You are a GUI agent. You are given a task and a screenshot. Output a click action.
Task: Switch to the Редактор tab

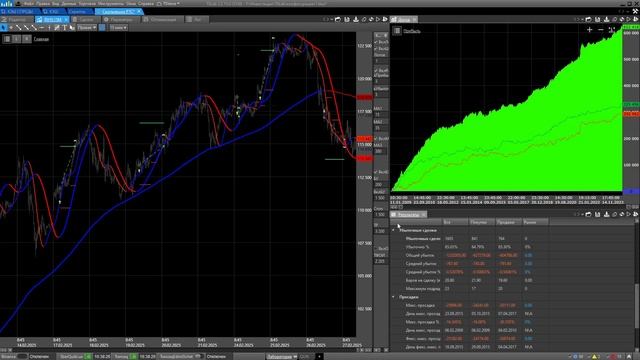pos(16,19)
